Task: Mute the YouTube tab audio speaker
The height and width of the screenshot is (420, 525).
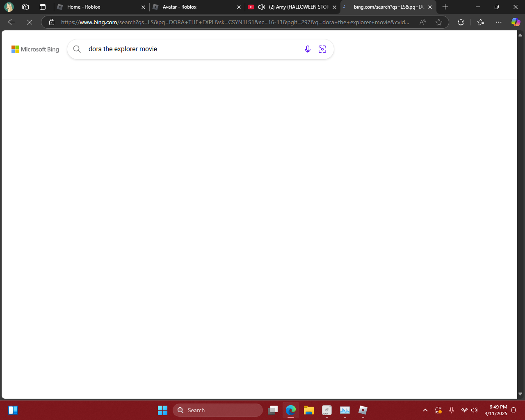Action: (262, 7)
